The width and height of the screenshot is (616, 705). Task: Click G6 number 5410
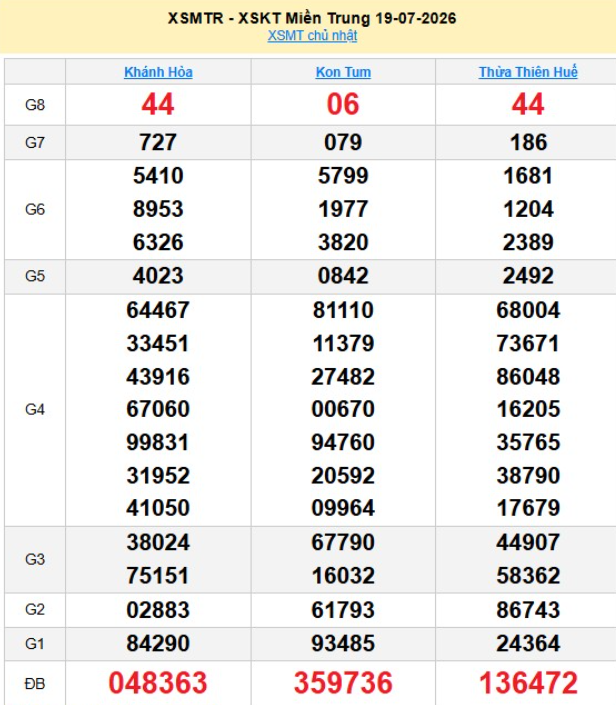(x=158, y=175)
